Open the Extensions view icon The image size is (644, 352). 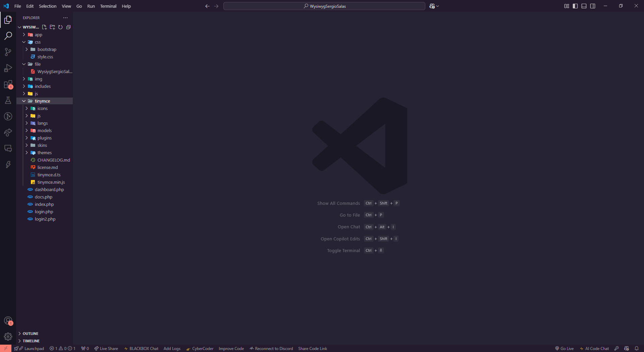(8, 84)
